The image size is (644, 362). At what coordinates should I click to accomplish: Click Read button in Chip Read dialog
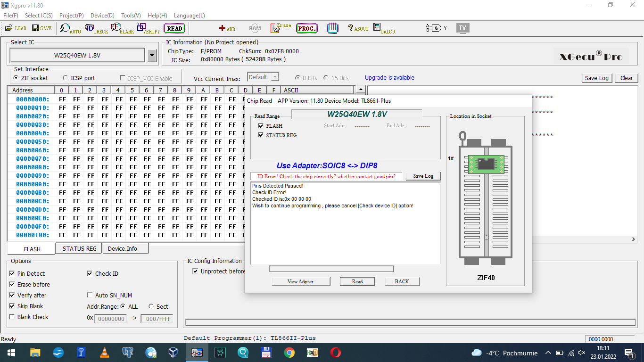point(357,281)
